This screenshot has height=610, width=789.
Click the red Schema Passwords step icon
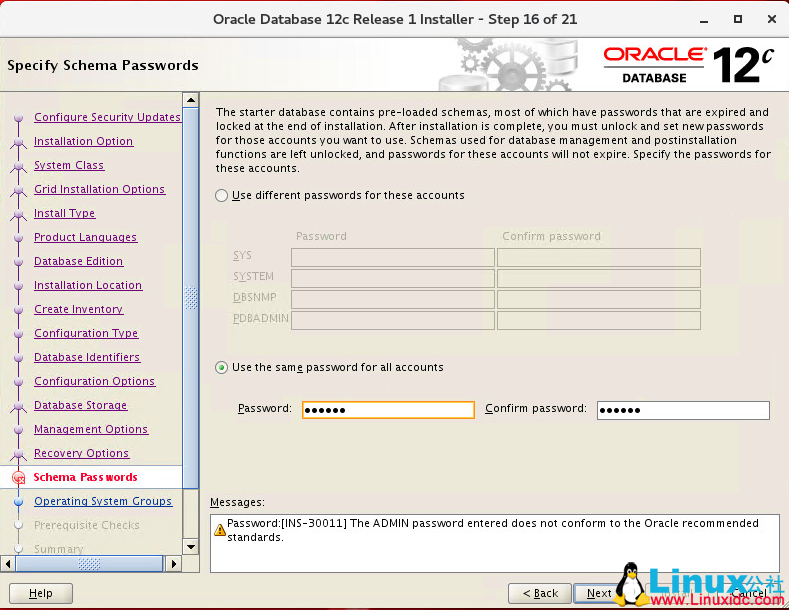[x=19, y=477]
